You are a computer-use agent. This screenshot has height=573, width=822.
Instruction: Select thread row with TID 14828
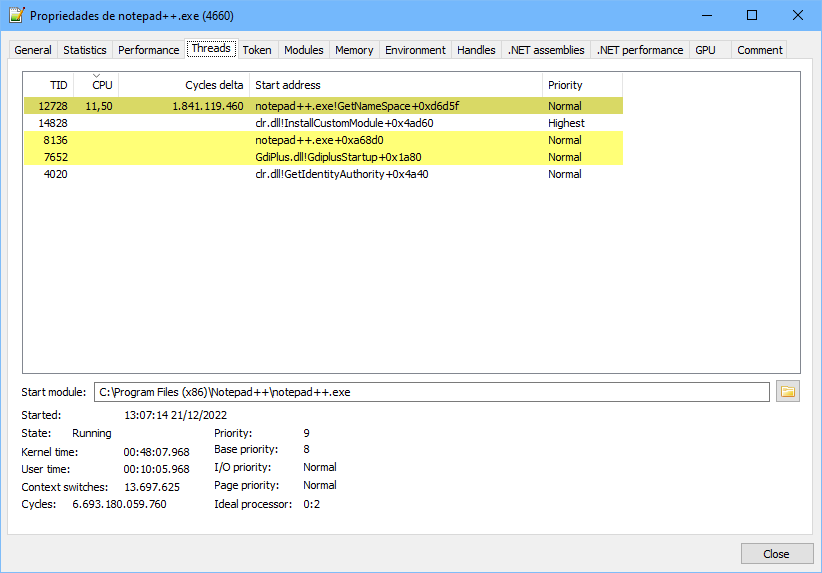click(323, 123)
